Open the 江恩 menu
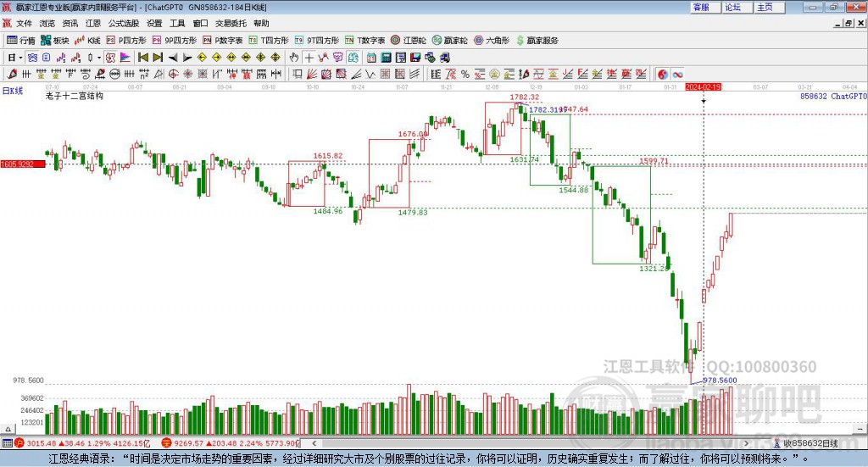868x467 pixels. [x=93, y=23]
